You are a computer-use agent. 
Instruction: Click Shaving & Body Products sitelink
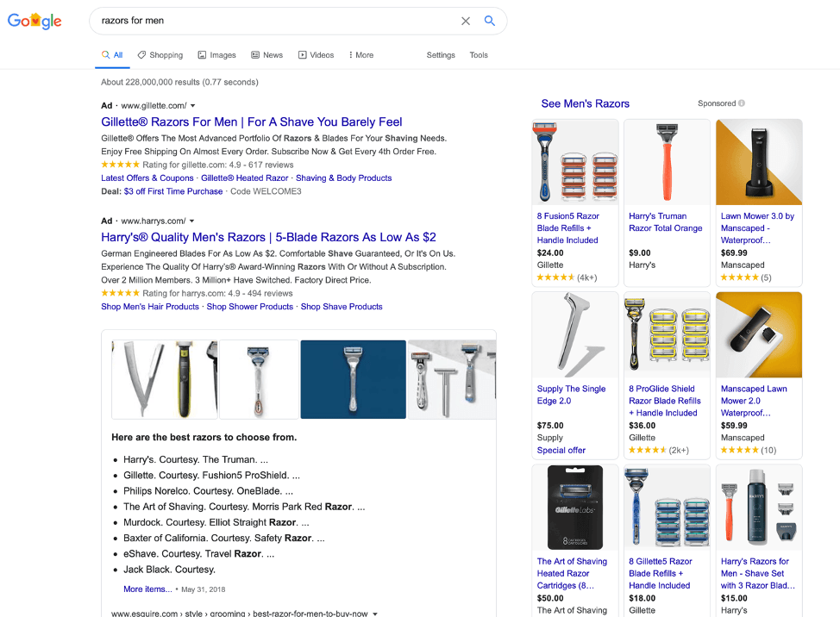343,178
